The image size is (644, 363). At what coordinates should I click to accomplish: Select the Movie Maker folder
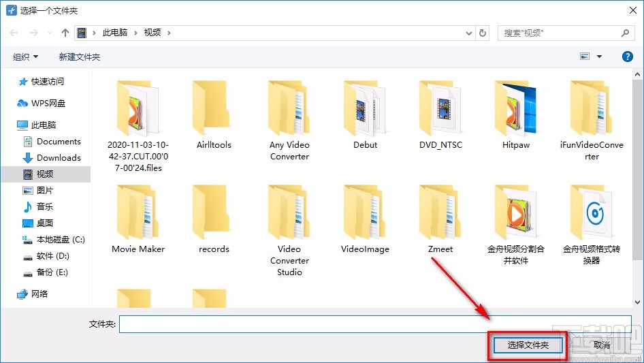(x=138, y=219)
